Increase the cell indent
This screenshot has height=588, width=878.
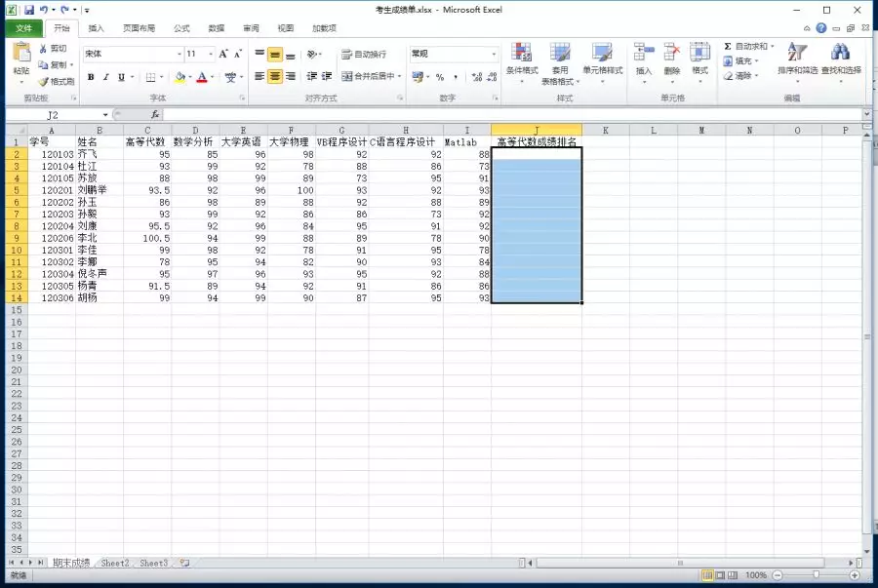click(327, 76)
